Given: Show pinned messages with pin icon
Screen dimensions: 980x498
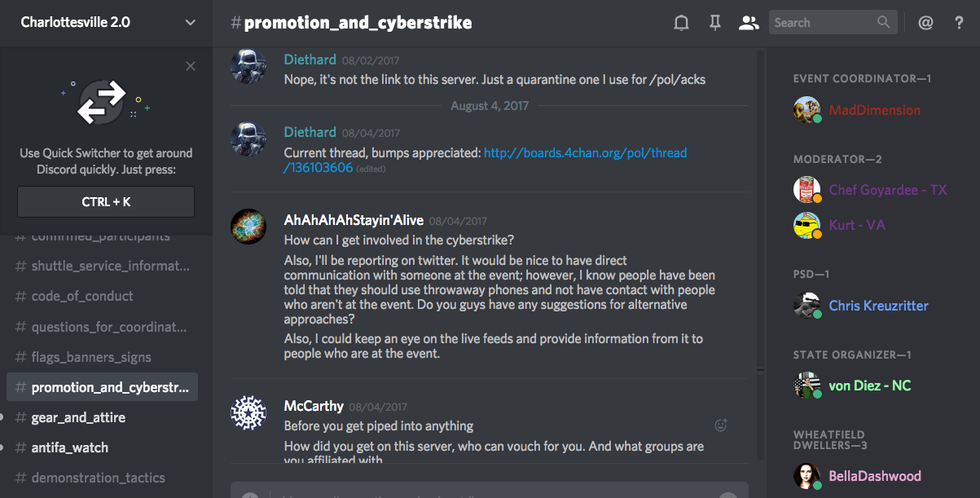Looking at the screenshot, I should [715, 23].
